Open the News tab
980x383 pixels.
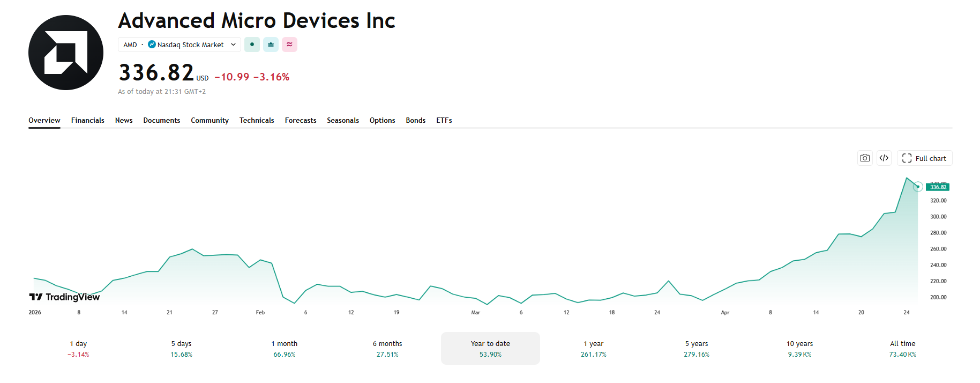click(x=124, y=120)
